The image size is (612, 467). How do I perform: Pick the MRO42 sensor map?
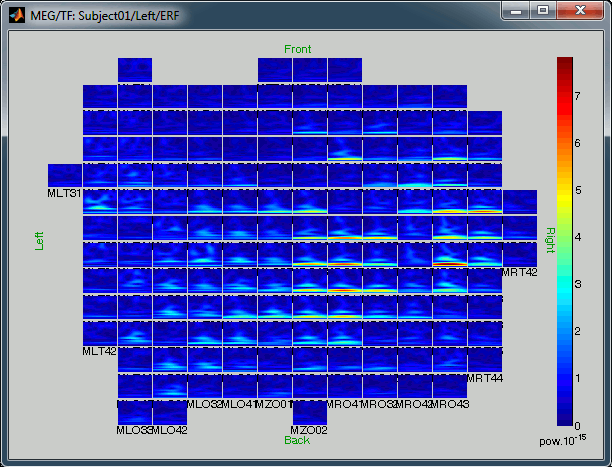414,386
